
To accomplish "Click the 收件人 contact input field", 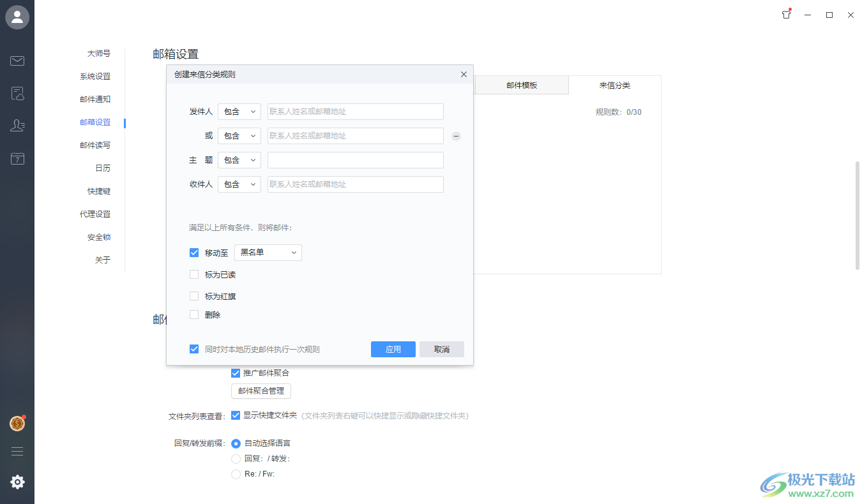I will (x=356, y=184).
